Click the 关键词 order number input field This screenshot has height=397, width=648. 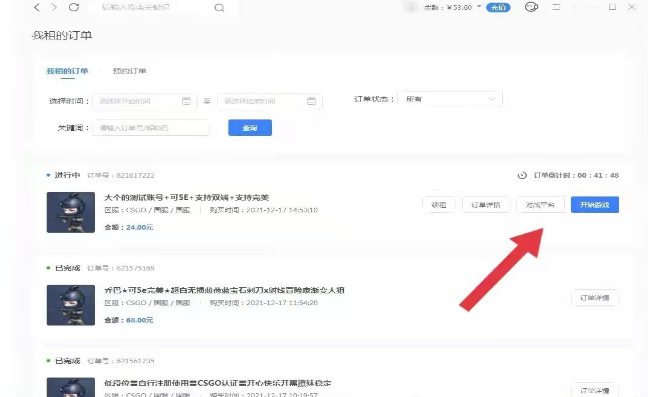[150, 128]
